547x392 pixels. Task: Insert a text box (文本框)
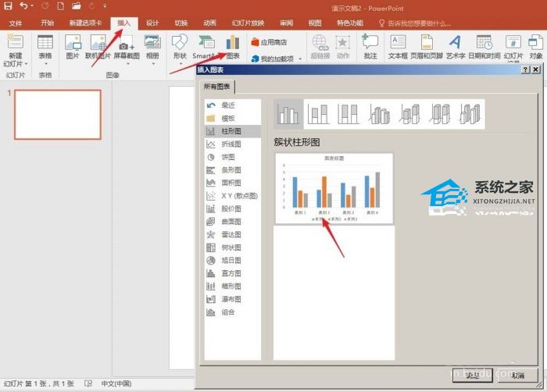click(398, 47)
